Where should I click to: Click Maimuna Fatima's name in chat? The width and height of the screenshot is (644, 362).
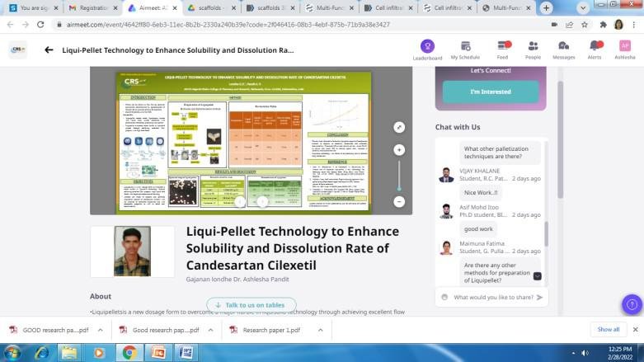(x=482, y=243)
